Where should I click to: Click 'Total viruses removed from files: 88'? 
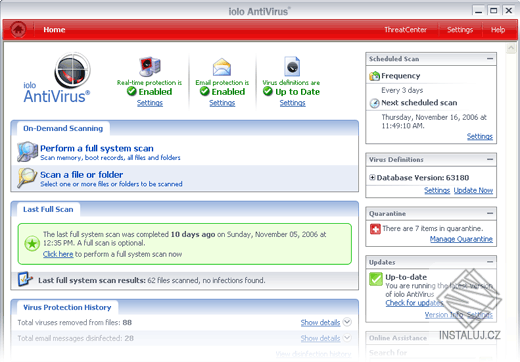pyautogui.click(x=75, y=323)
